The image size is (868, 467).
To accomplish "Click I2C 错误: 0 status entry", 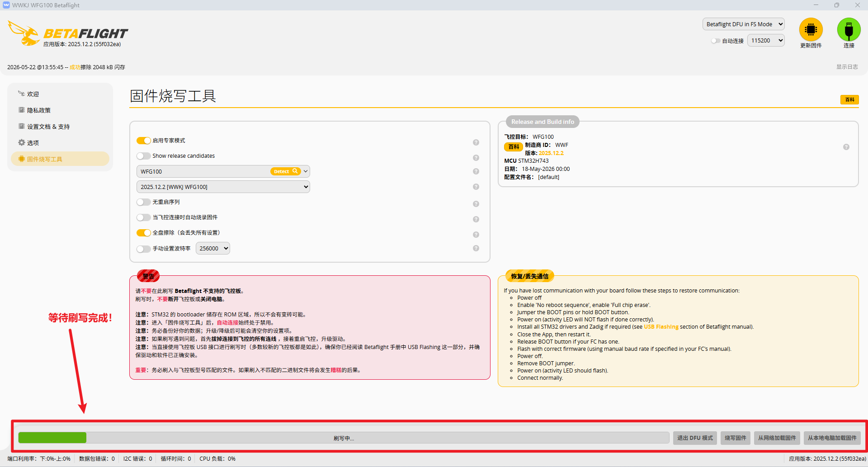I will point(138,458).
